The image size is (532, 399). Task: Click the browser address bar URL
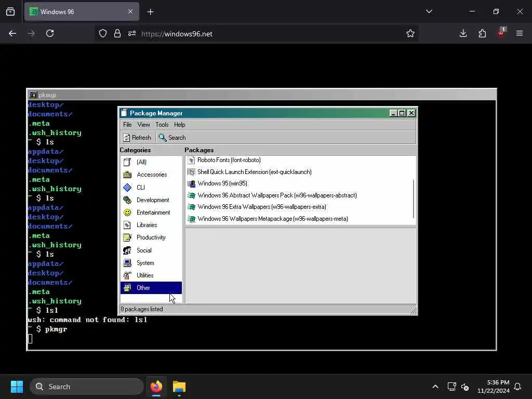coord(177,34)
